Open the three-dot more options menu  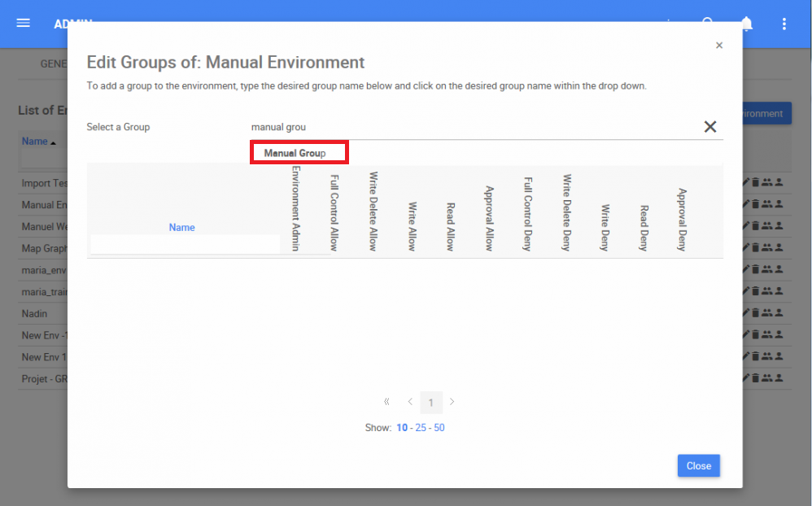[x=784, y=24]
